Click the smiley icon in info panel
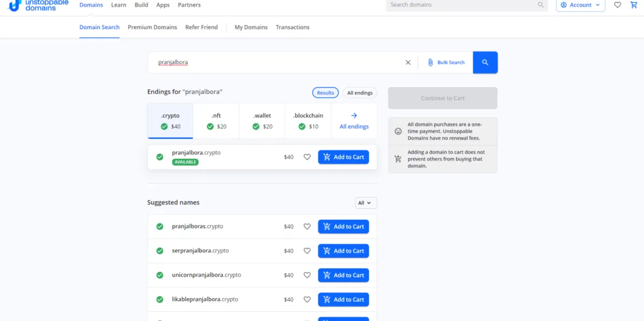Image resolution: width=644 pixels, height=321 pixels. (x=398, y=131)
